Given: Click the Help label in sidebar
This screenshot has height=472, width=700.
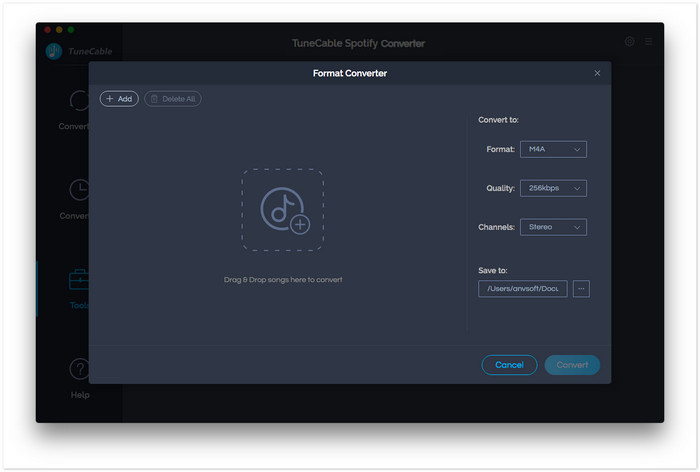Looking at the screenshot, I should coord(80,395).
